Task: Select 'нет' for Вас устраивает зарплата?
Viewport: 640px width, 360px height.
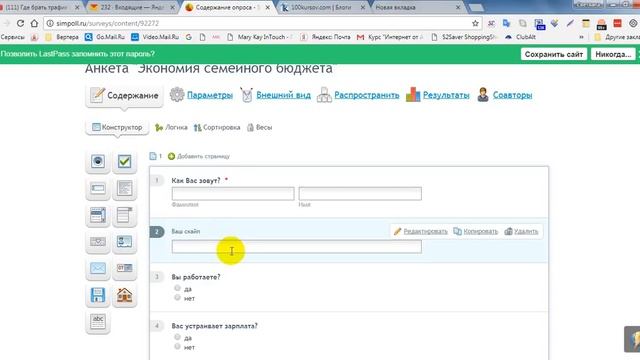Action: 177,347
